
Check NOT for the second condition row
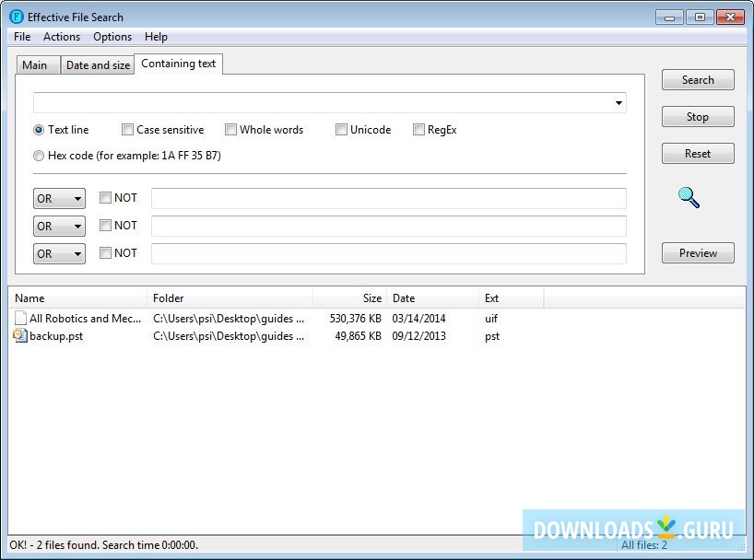point(105,225)
